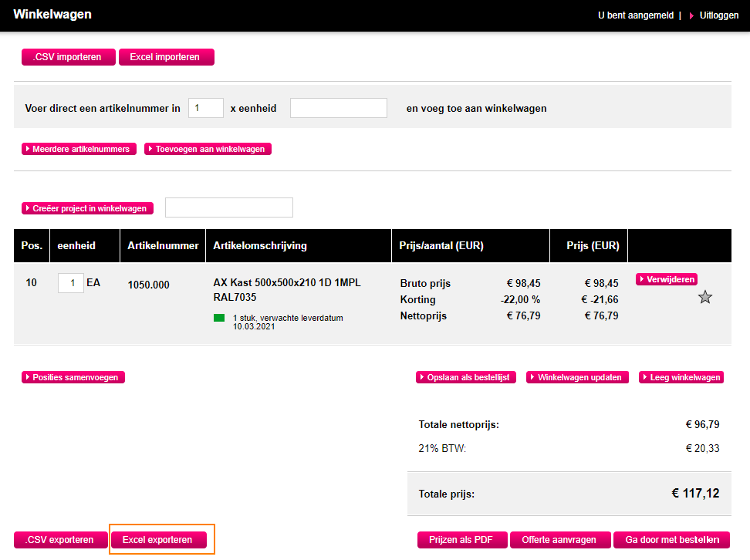Click the Prijs (EUR) column header
The image size is (750, 560).
point(589,246)
